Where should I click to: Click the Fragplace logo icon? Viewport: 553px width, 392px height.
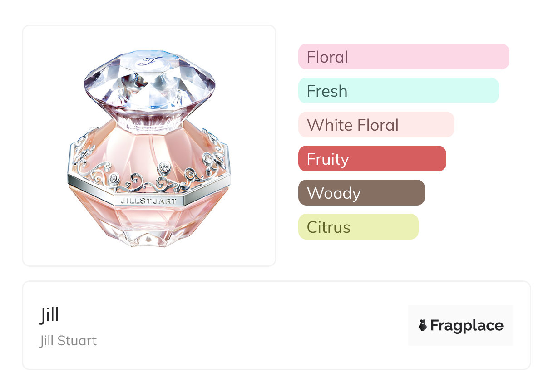point(423,325)
